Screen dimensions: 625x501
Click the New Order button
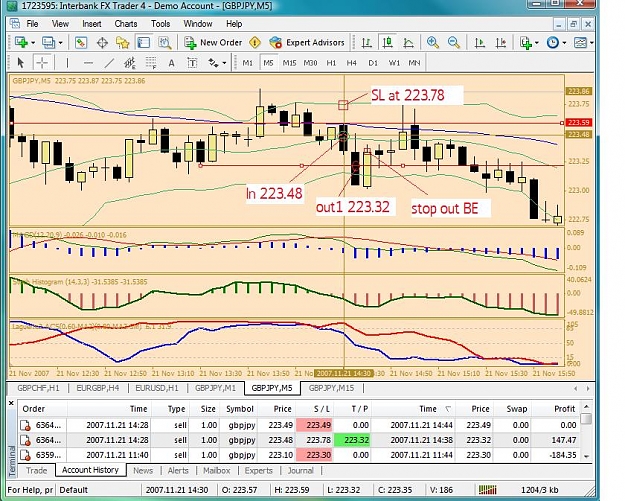point(213,43)
